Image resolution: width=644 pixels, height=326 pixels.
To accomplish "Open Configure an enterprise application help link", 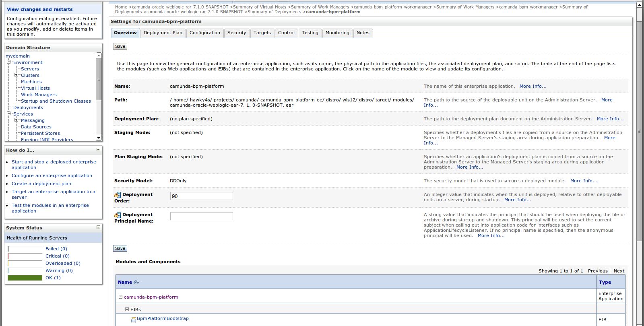I will click(52, 175).
